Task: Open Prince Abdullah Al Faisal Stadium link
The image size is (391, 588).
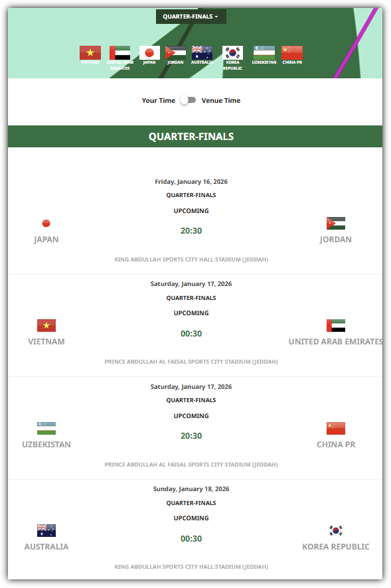Action: click(191, 362)
